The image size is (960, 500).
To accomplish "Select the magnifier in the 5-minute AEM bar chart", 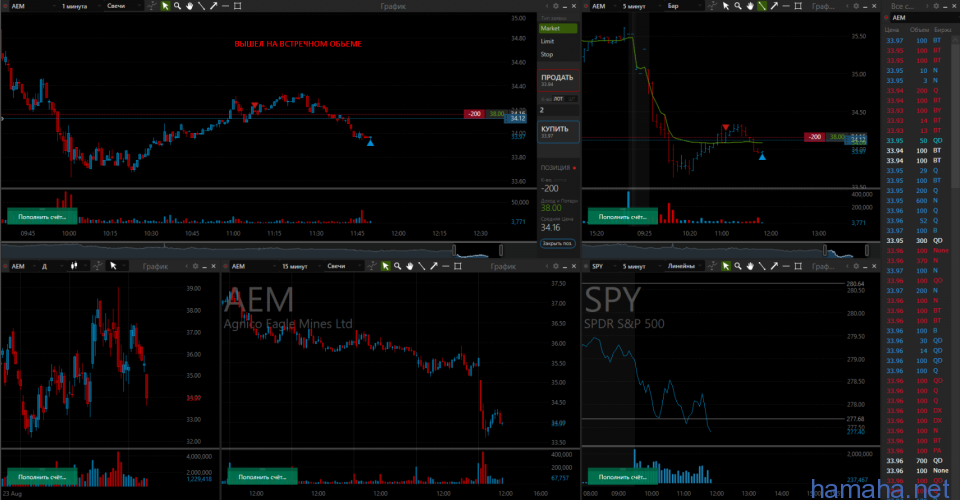I will (738, 6).
